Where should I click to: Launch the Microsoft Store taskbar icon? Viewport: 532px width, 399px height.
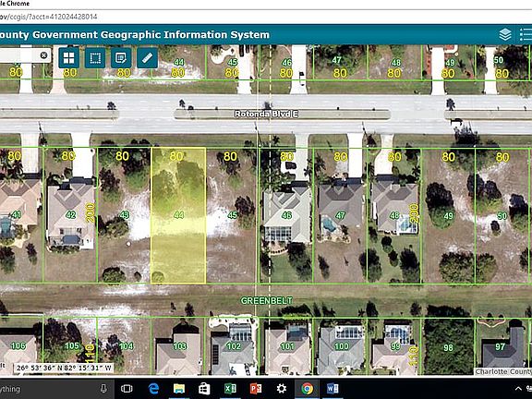tap(204, 389)
